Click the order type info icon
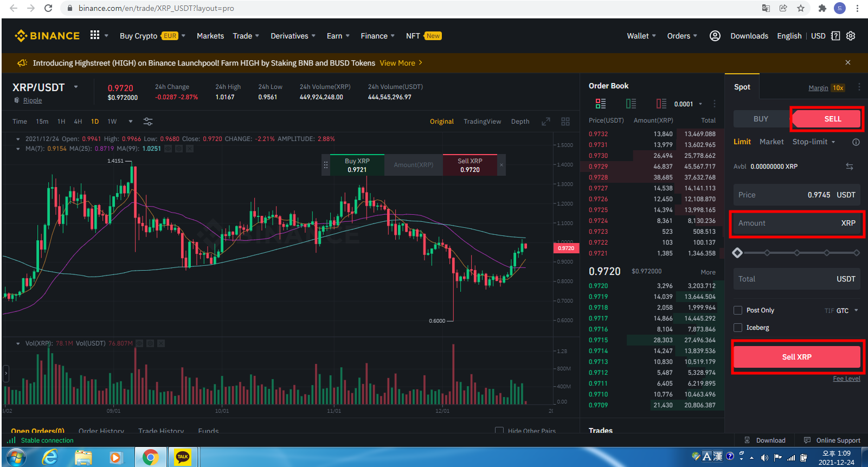The image size is (868, 467). tap(856, 142)
